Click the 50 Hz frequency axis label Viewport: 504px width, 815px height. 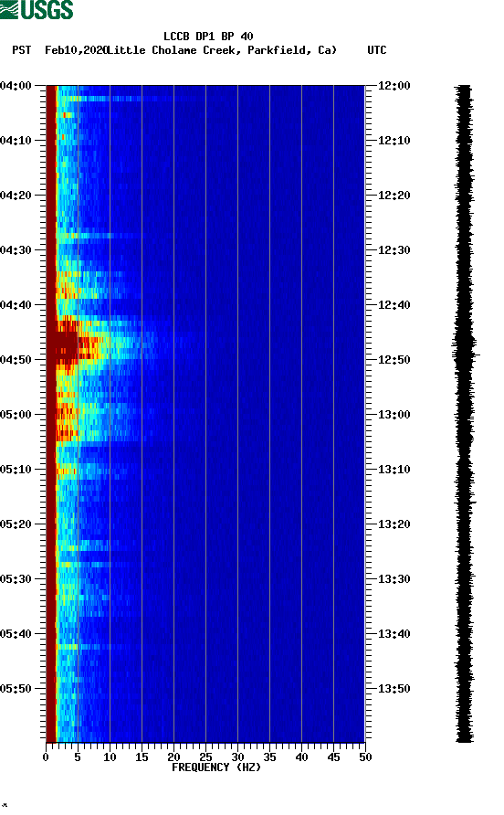click(x=365, y=757)
